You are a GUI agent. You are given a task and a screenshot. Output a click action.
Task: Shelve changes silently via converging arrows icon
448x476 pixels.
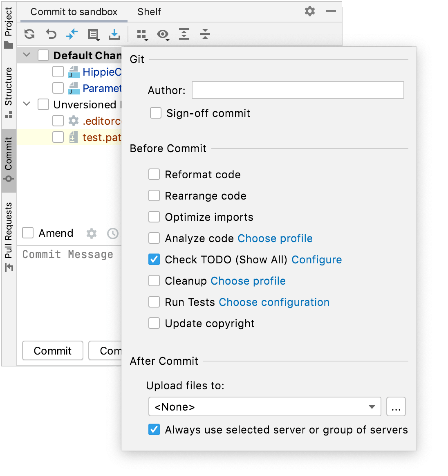pos(72,34)
